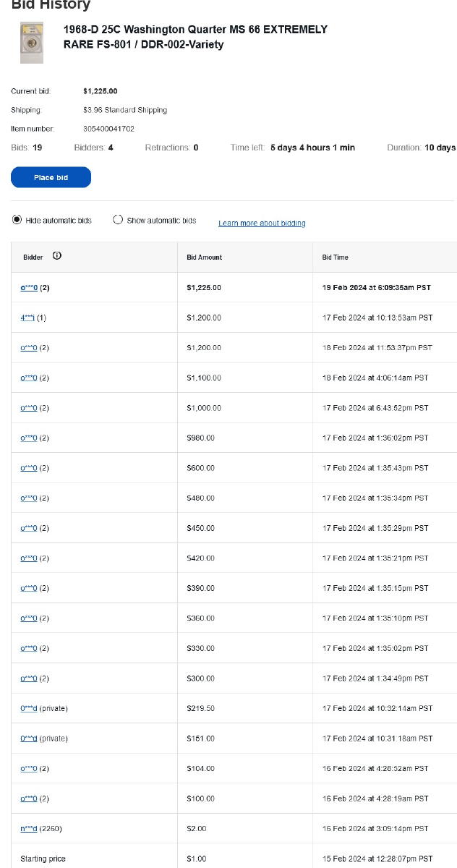Open top bidder o***0 at $1,225.00
Screen dimensions: 457x868
(29, 287)
